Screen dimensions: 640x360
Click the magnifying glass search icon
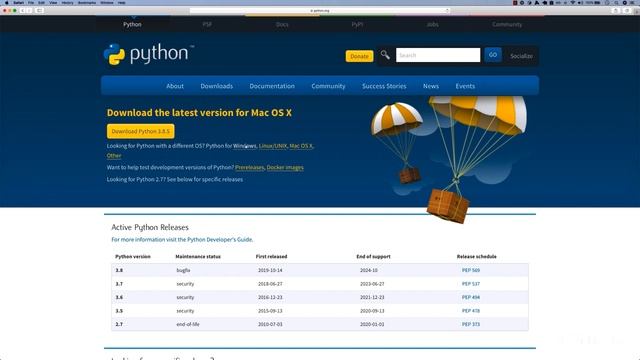click(385, 55)
